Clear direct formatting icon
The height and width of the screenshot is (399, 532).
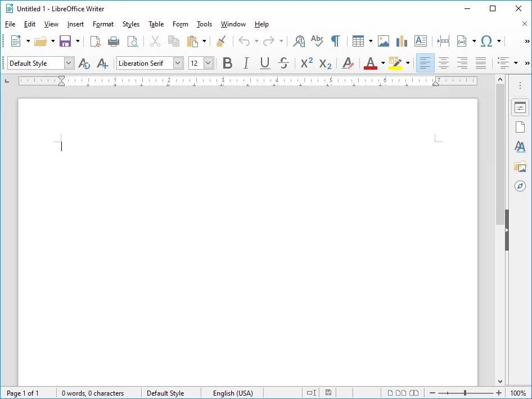click(348, 64)
